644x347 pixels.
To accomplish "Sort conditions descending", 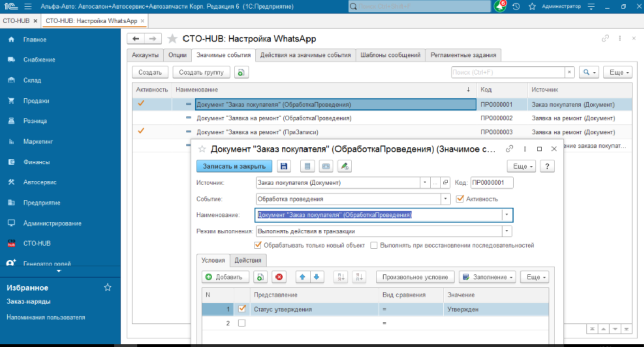I will [x=359, y=277].
